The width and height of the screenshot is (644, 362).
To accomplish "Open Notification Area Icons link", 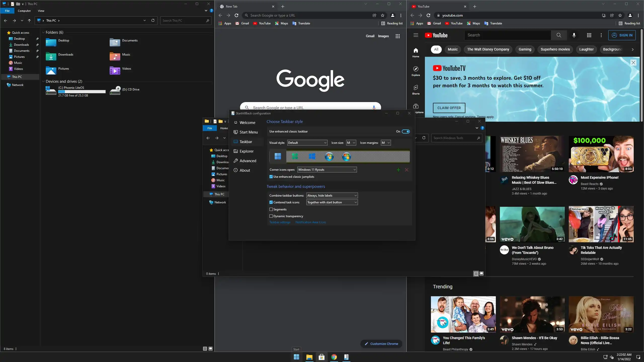I will [x=310, y=222].
